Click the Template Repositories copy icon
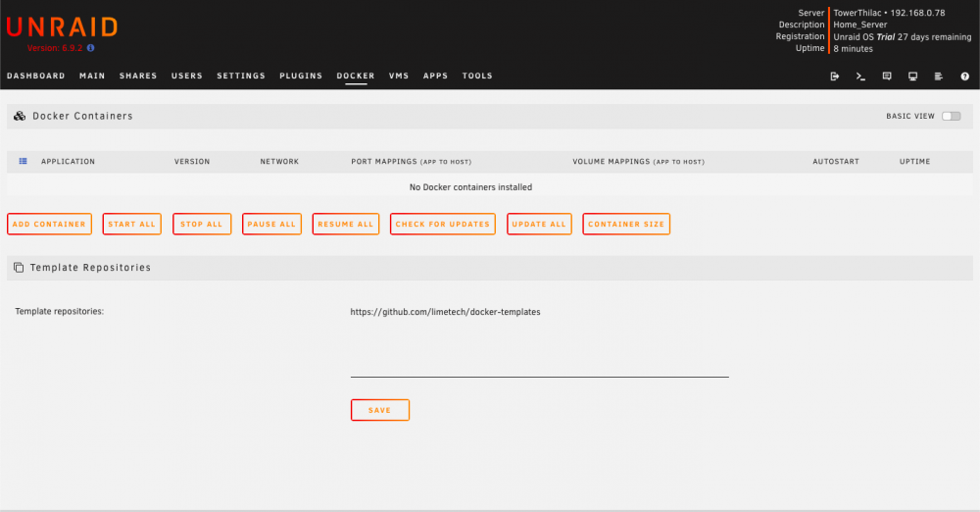This screenshot has width=980, height=512. click(x=19, y=267)
